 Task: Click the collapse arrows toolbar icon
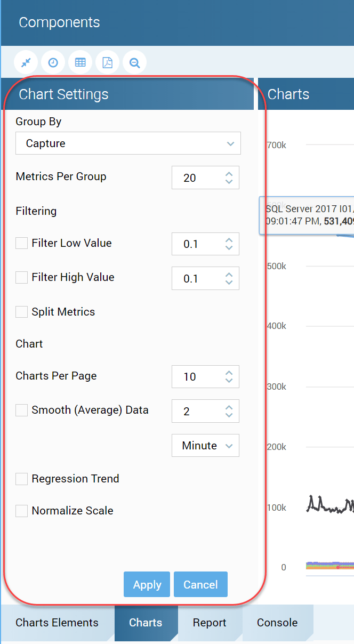point(26,62)
